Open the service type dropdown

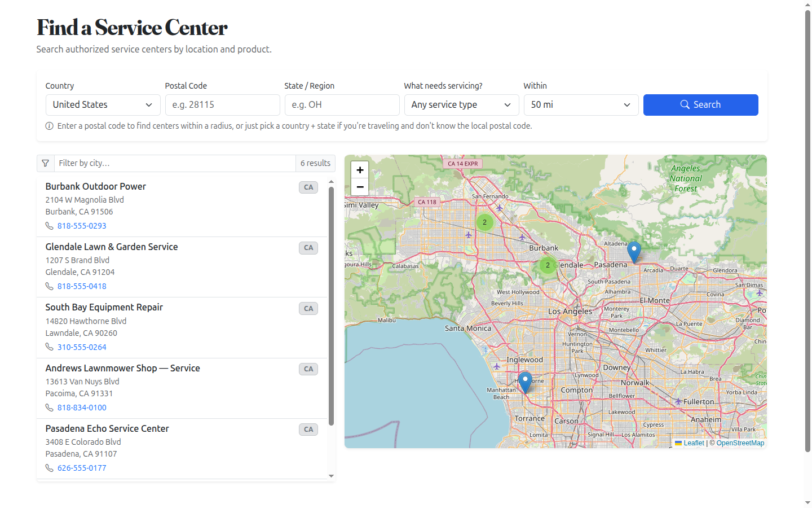[x=462, y=105]
